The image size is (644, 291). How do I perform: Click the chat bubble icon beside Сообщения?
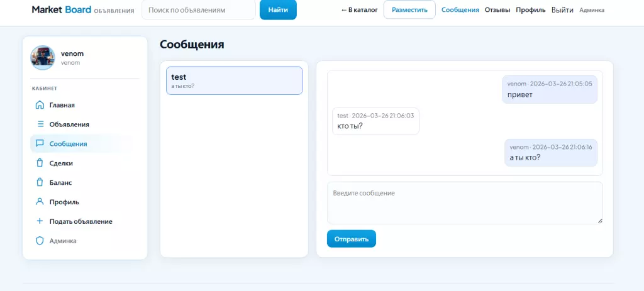40,144
